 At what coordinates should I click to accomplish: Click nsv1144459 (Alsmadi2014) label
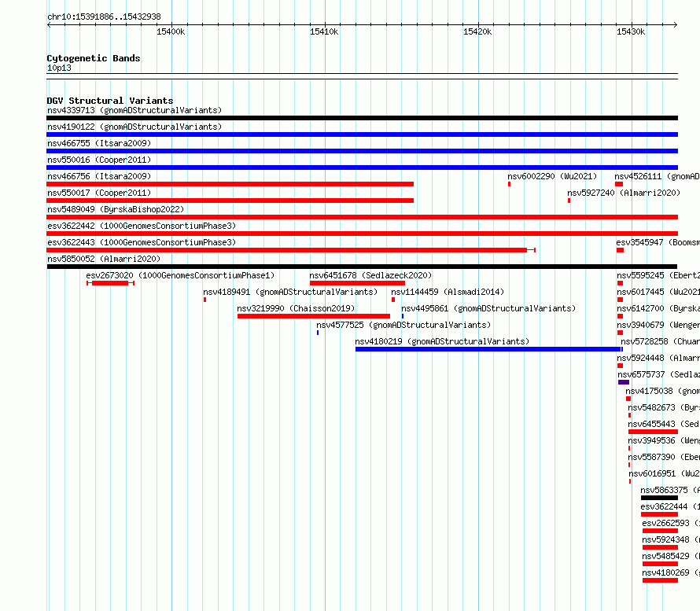click(x=448, y=292)
